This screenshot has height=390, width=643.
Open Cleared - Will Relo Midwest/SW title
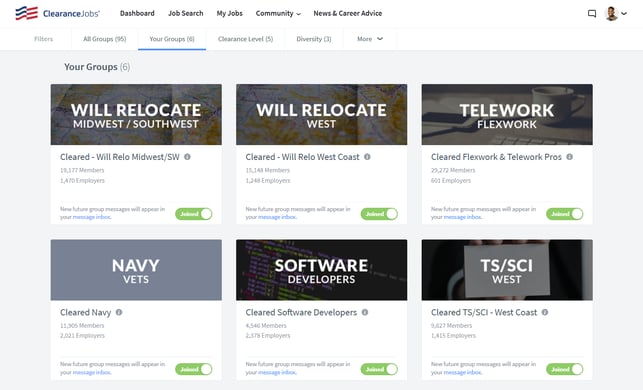pyautogui.click(x=120, y=157)
